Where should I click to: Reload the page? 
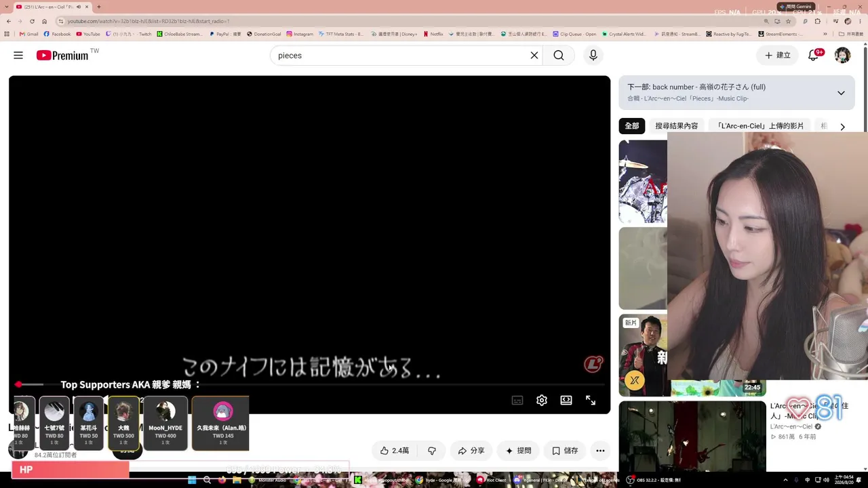(x=32, y=21)
